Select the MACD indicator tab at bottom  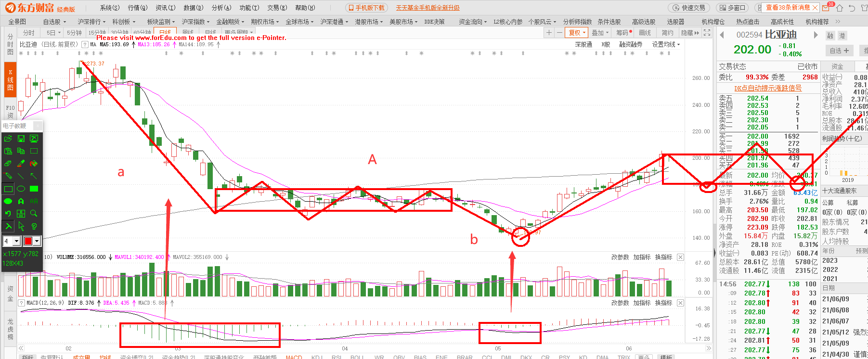(294, 357)
